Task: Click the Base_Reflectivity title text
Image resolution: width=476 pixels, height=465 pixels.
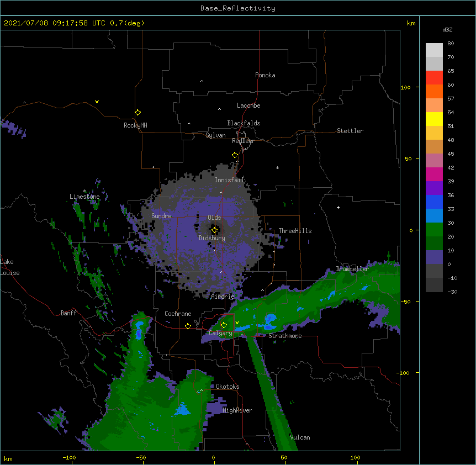Action: pos(238,8)
